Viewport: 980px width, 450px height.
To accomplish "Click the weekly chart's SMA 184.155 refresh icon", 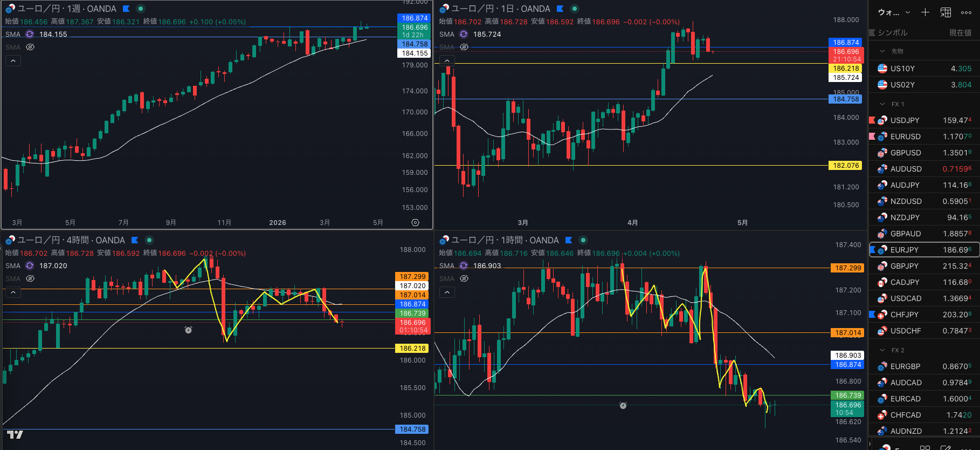I will tap(30, 34).
